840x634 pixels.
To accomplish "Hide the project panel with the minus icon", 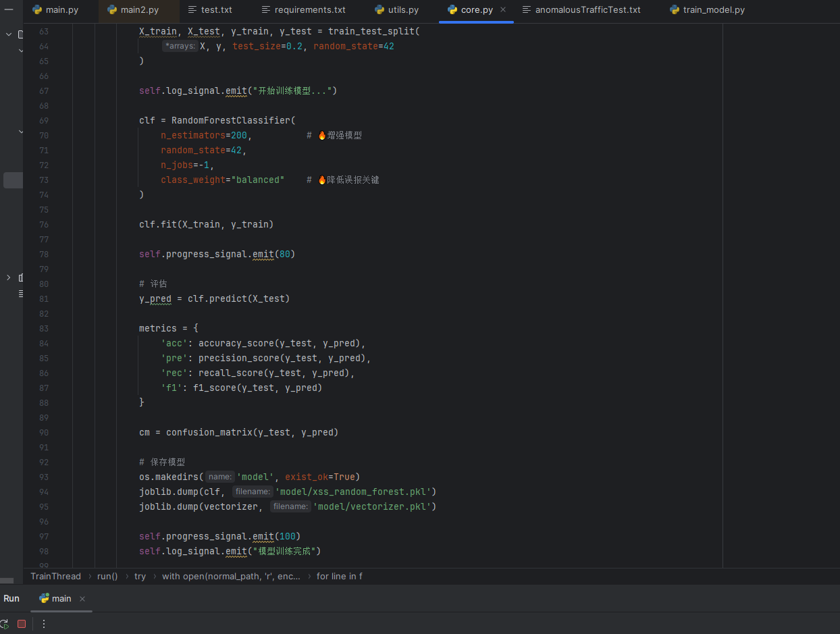I will click(x=9, y=9).
